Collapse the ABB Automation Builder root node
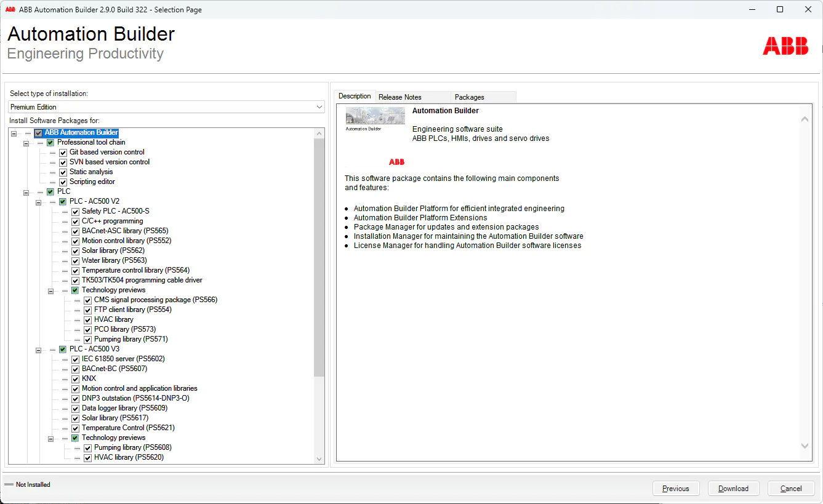This screenshot has width=823, height=504. [14, 133]
